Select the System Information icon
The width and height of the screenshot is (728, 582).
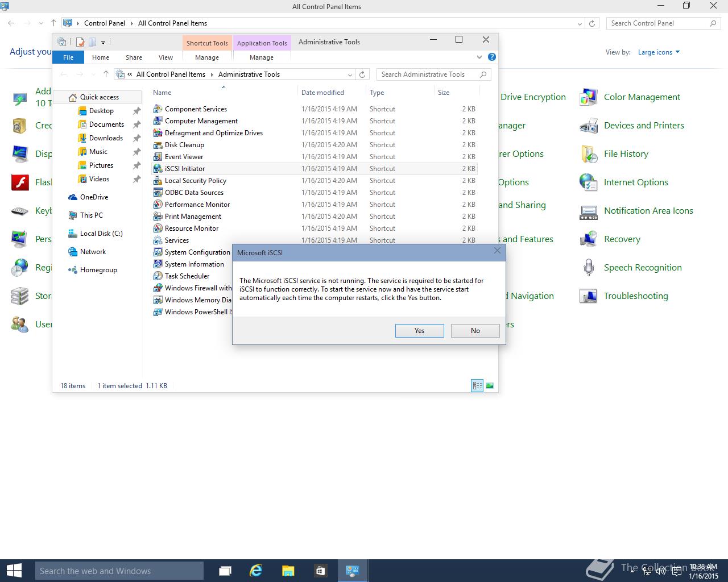click(158, 264)
